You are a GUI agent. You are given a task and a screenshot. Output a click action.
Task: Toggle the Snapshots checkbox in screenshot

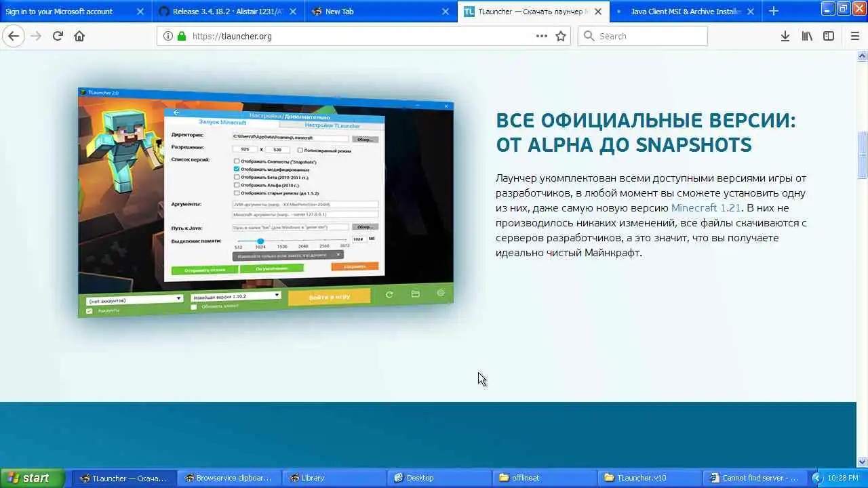[237, 161]
